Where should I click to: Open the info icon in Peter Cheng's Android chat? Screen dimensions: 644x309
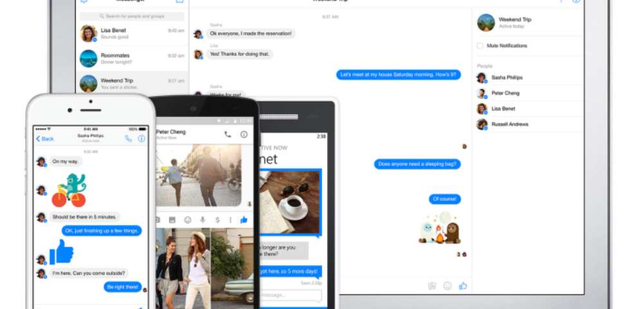tap(244, 134)
